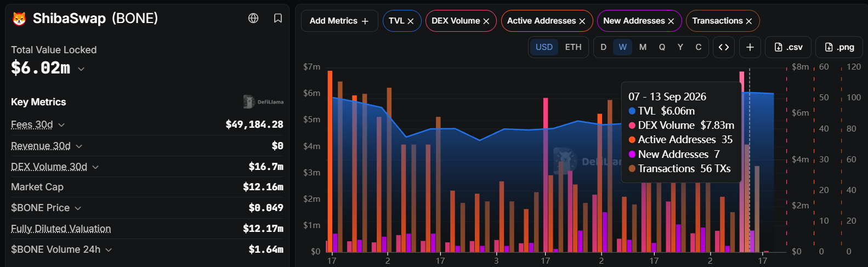Expand $BONE Volume 24h details chevron
Image resolution: width=868 pixels, height=267 pixels.
point(109,250)
